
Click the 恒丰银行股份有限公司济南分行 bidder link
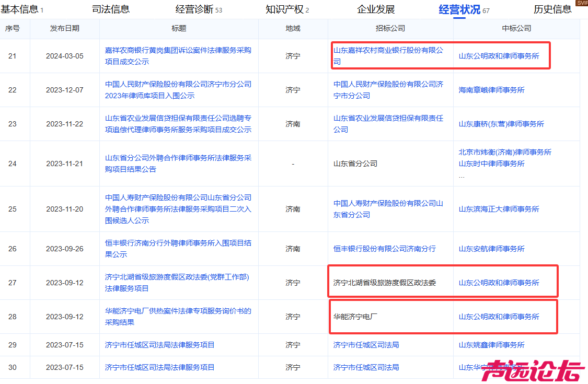coord(384,249)
